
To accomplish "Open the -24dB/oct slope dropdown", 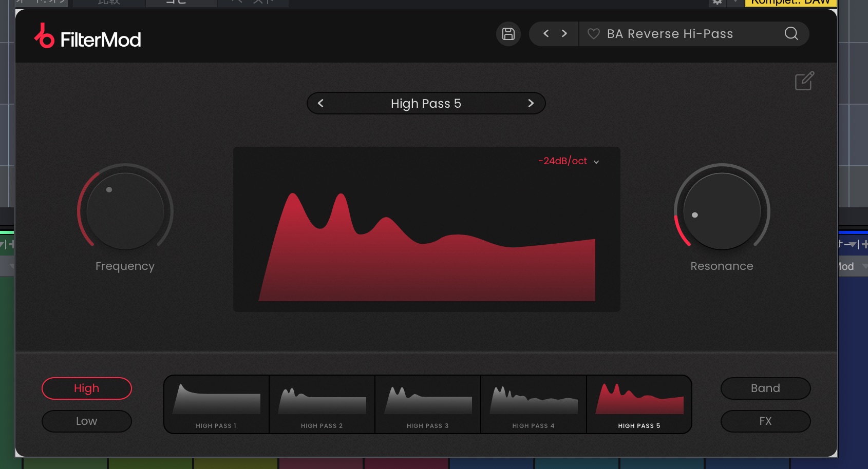I will (569, 161).
